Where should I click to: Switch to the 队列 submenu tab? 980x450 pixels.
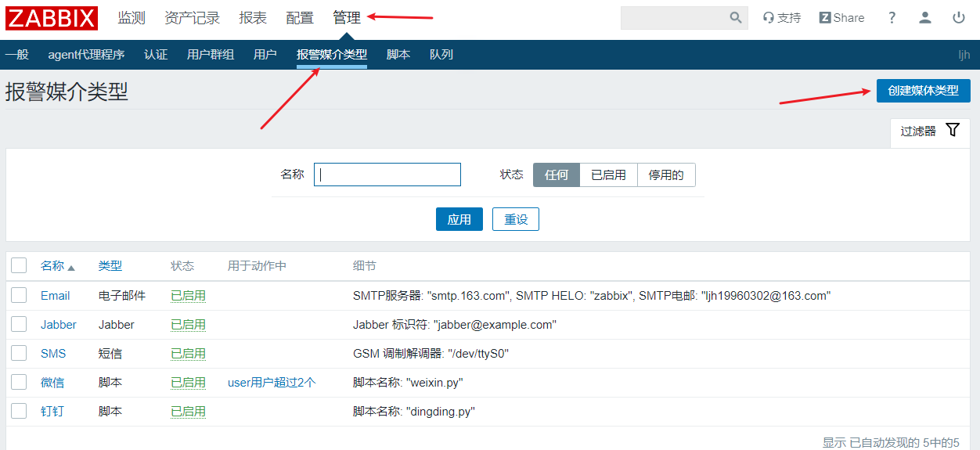(441, 55)
